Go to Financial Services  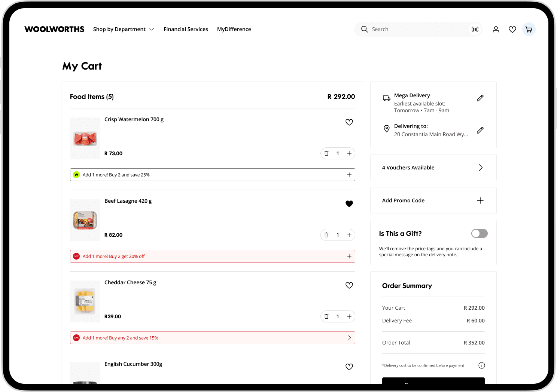186,29
